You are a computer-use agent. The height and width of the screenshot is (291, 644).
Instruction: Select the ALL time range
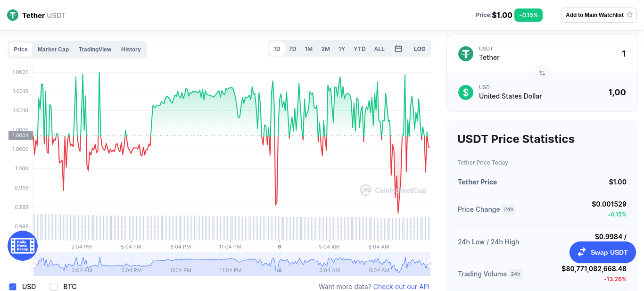[380, 49]
